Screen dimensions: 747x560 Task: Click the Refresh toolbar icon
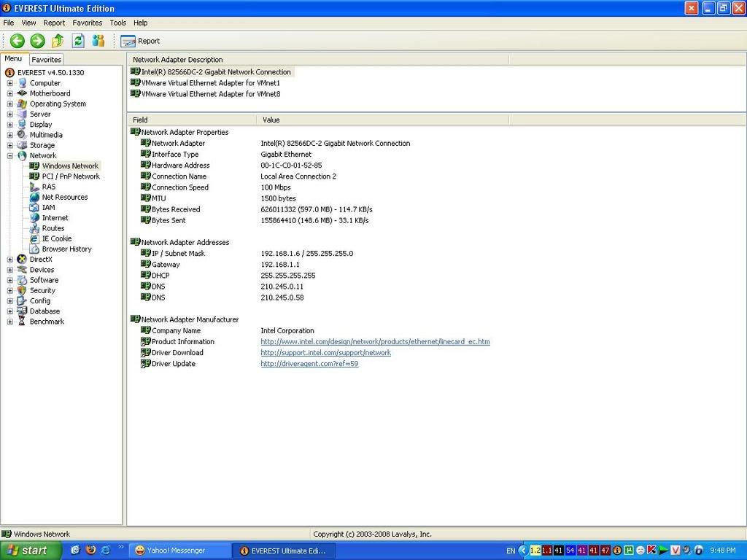pyautogui.click(x=78, y=41)
